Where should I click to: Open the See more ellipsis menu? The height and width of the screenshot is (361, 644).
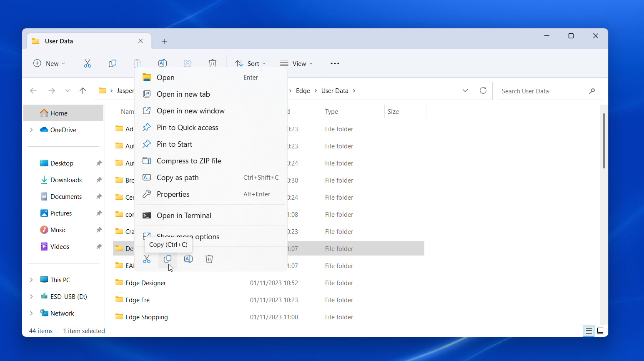coord(335,63)
